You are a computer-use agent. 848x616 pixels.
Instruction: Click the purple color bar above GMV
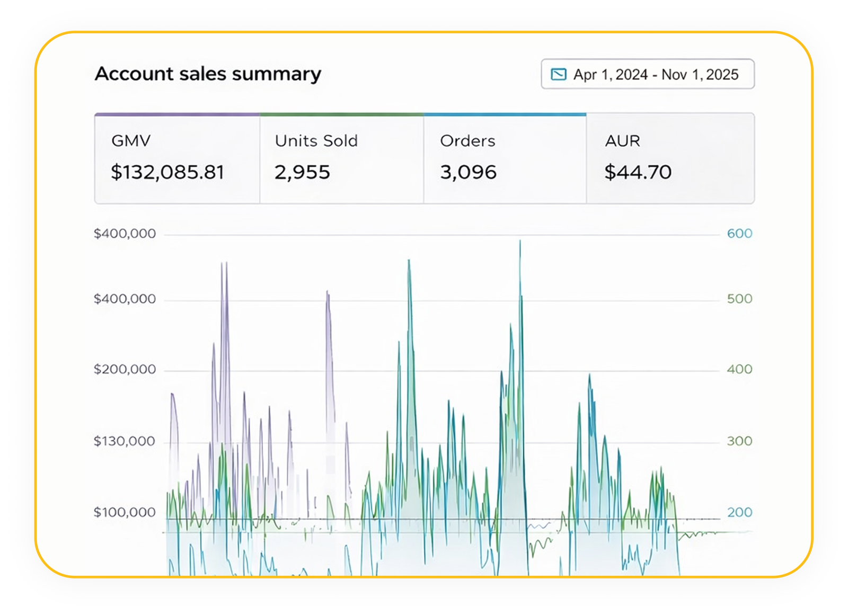pos(177,114)
